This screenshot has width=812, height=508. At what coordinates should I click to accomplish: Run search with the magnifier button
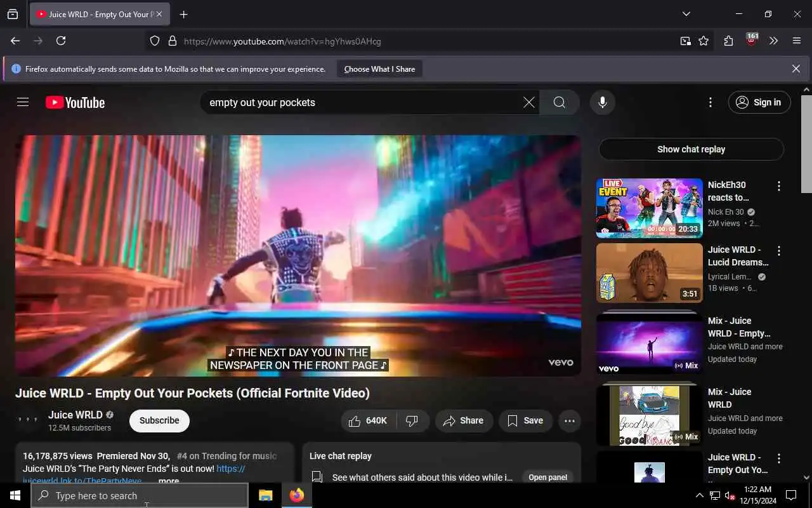click(x=559, y=102)
